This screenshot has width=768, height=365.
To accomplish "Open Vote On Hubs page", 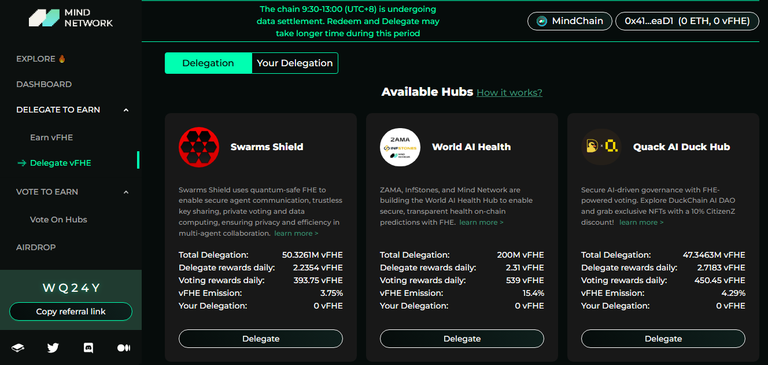I will (58, 219).
